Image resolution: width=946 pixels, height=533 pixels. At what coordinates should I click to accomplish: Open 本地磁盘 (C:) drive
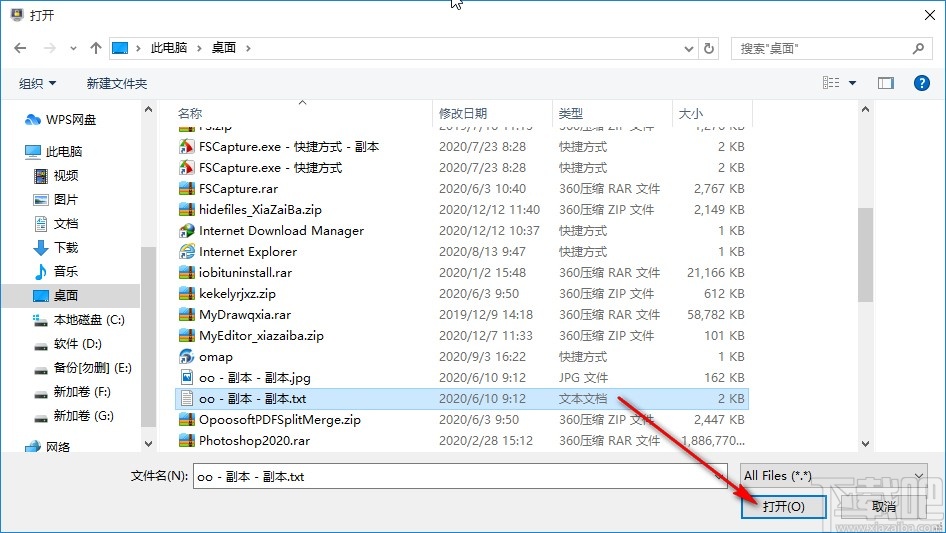point(78,320)
